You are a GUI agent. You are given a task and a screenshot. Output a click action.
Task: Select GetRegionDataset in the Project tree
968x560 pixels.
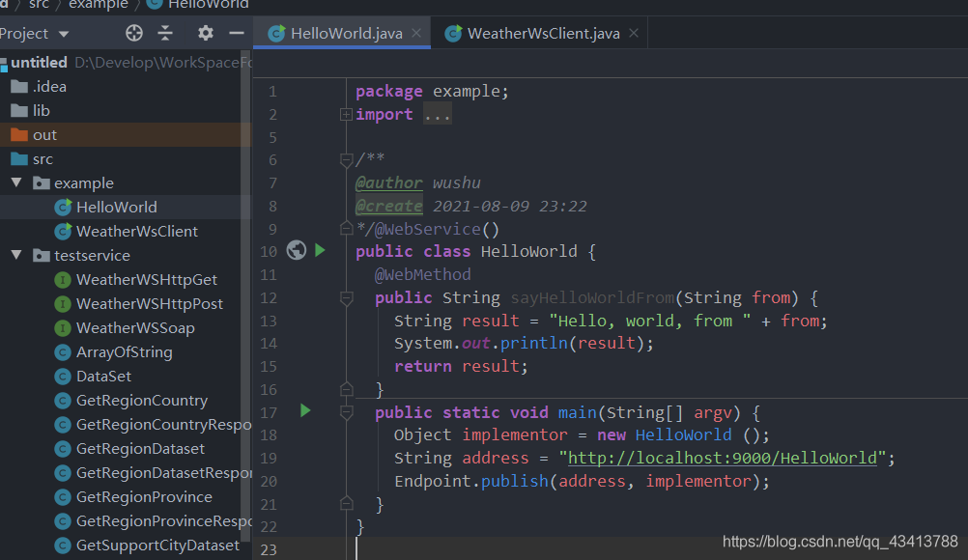click(142, 448)
